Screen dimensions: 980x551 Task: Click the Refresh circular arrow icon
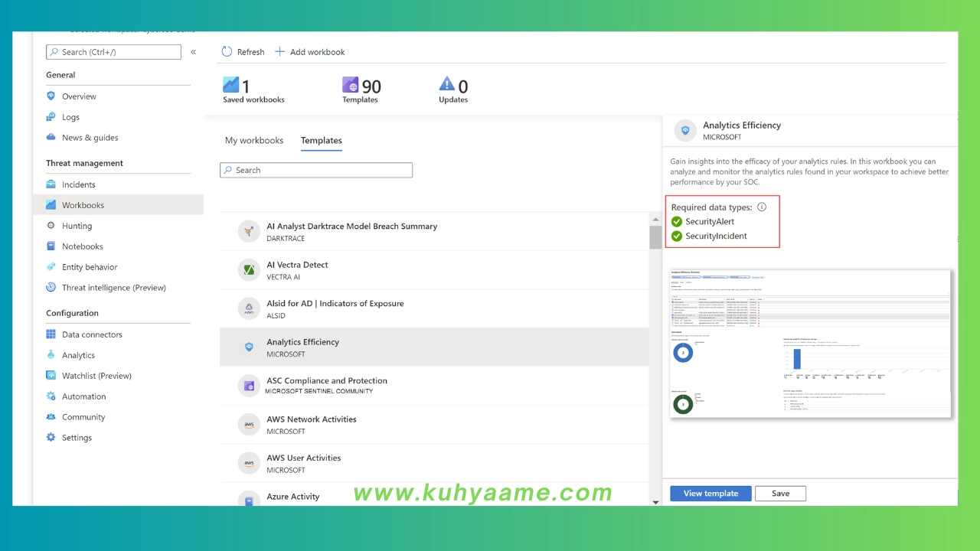click(x=227, y=52)
